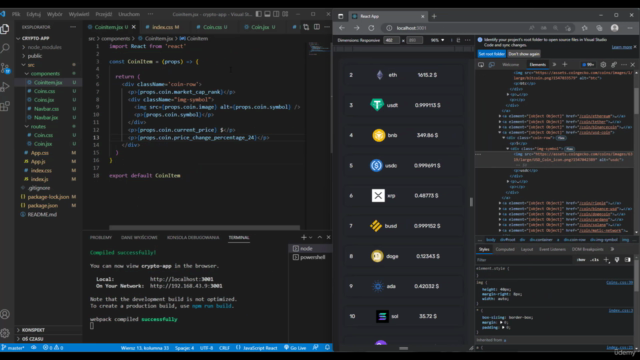Click the doge coin row in the app

point(403,256)
